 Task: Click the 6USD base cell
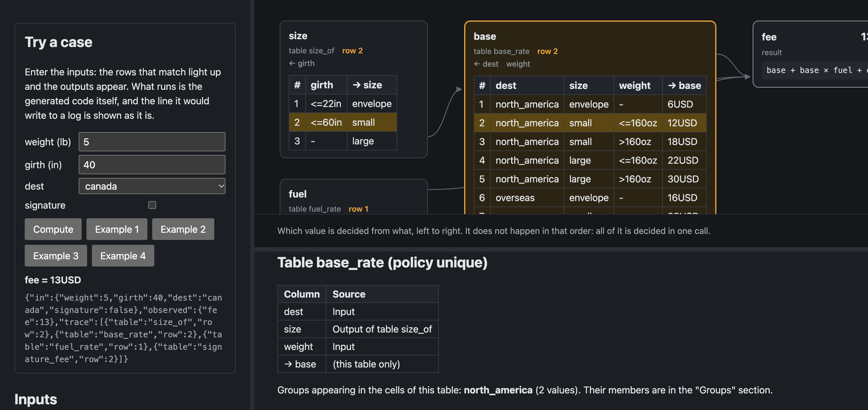pyautogui.click(x=684, y=104)
